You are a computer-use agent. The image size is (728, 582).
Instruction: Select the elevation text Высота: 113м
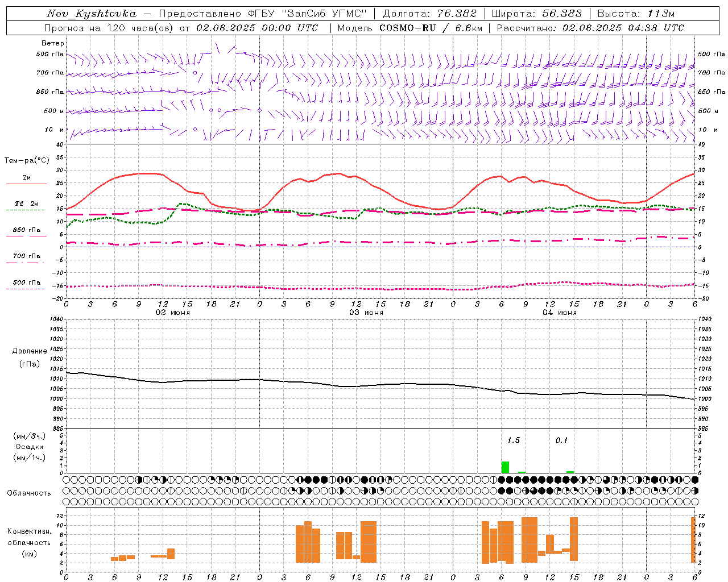click(x=636, y=14)
